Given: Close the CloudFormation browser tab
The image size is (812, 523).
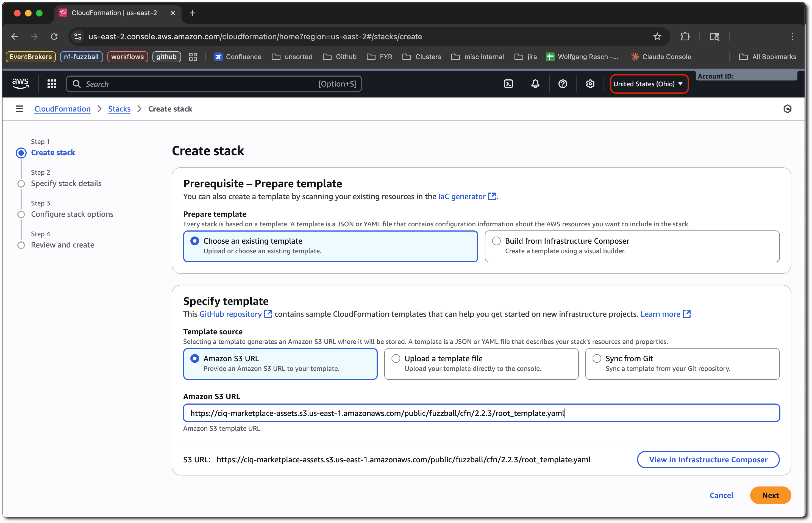Looking at the screenshot, I should 173,13.
